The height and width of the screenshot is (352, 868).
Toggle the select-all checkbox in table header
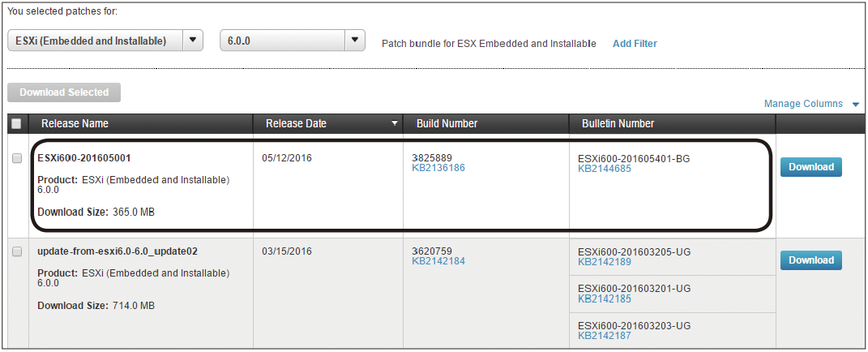(x=16, y=124)
